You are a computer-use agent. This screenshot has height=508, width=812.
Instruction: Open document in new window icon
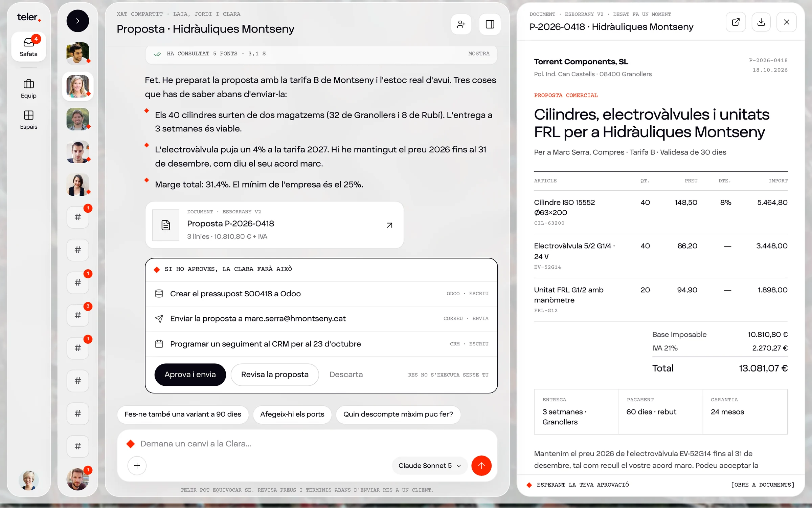[x=736, y=22]
